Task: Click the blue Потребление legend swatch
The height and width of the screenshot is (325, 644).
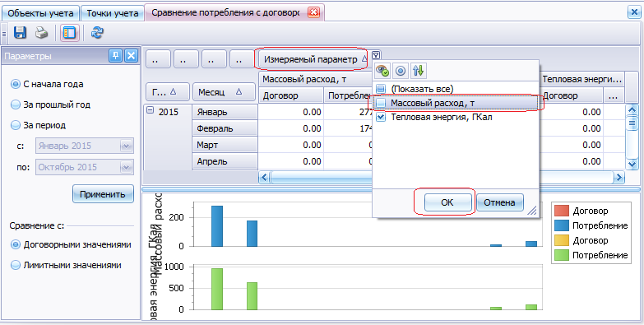Action: (561, 225)
